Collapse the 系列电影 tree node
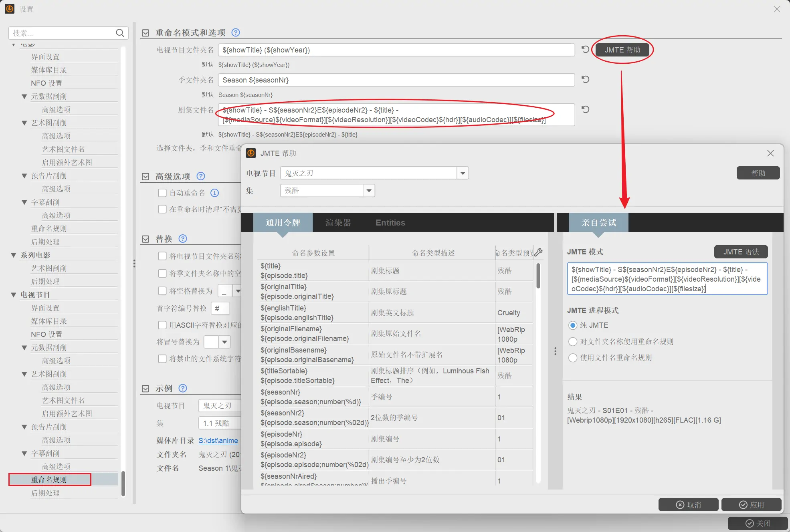This screenshot has width=790, height=532. pos(14,255)
